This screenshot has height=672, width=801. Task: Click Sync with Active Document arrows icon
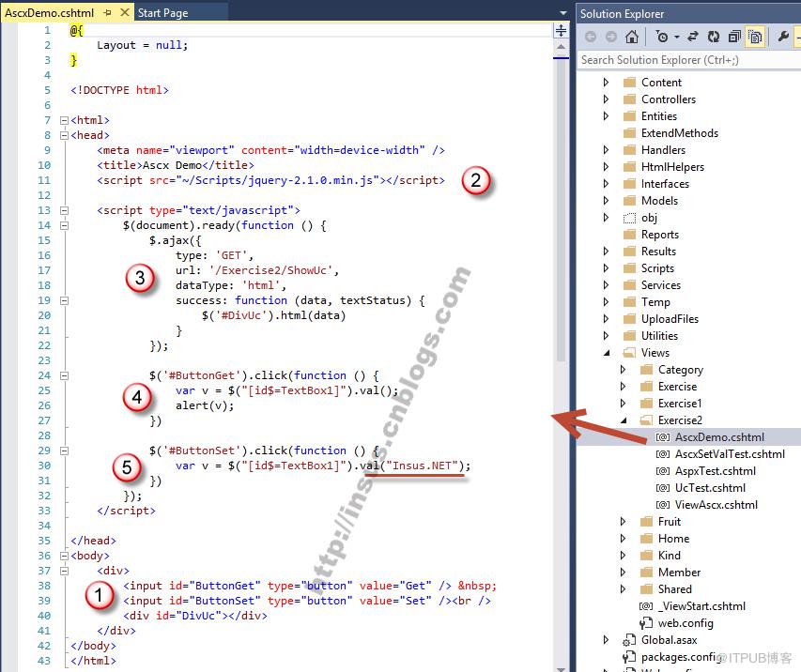(693, 37)
